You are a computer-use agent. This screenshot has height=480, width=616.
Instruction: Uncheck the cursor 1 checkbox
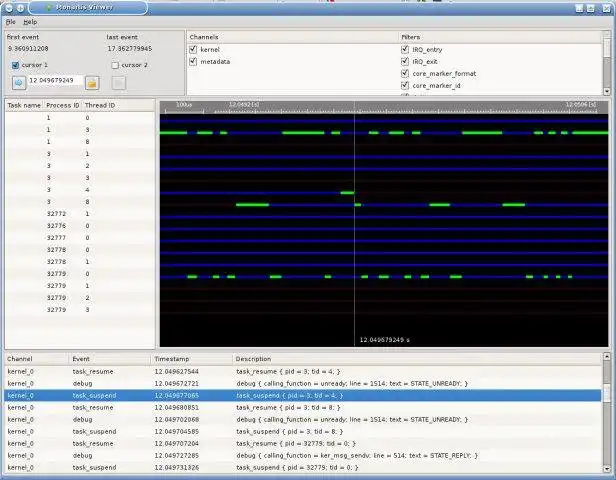(x=15, y=65)
